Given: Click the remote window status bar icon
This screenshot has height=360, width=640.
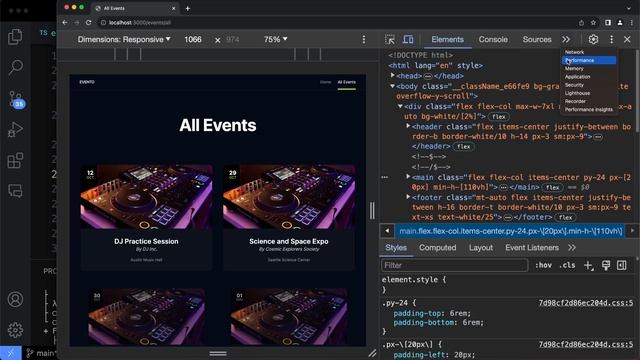Looking at the screenshot, I should coord(11,353).
